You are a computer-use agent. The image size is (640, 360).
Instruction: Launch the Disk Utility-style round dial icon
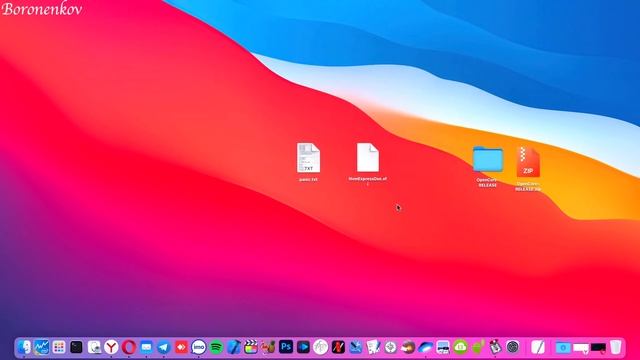click(x=390, y=347)
